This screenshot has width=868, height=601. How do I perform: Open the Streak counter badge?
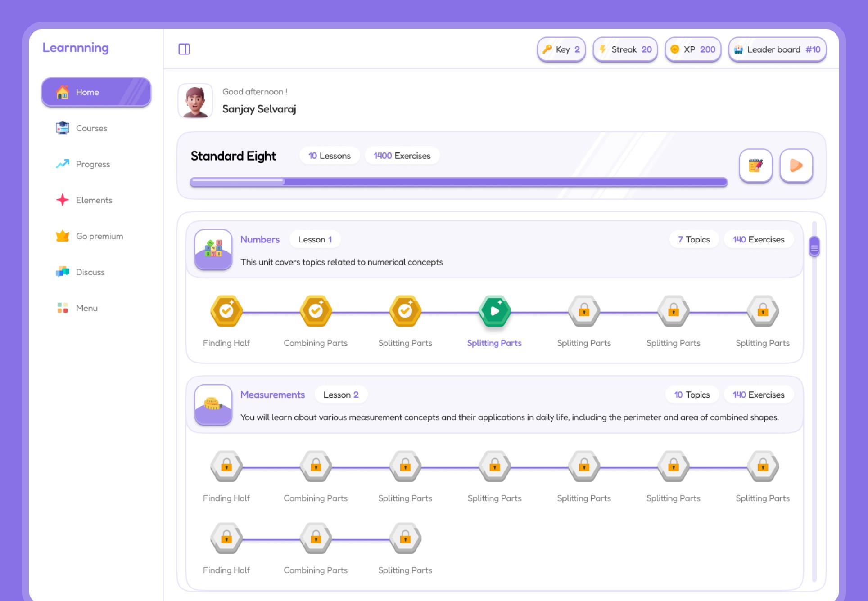(625, 49)
